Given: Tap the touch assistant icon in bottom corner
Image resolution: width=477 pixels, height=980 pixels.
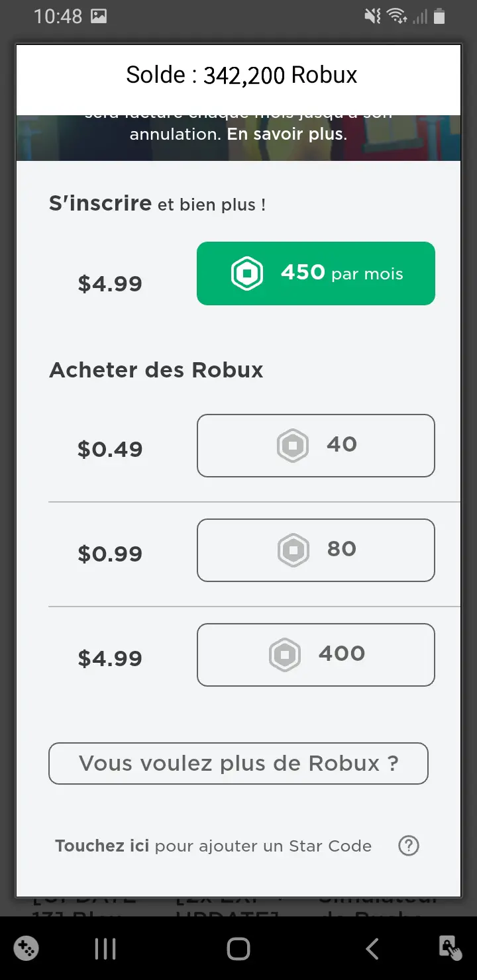Looking at the screenshot, I should coord(450,948).
